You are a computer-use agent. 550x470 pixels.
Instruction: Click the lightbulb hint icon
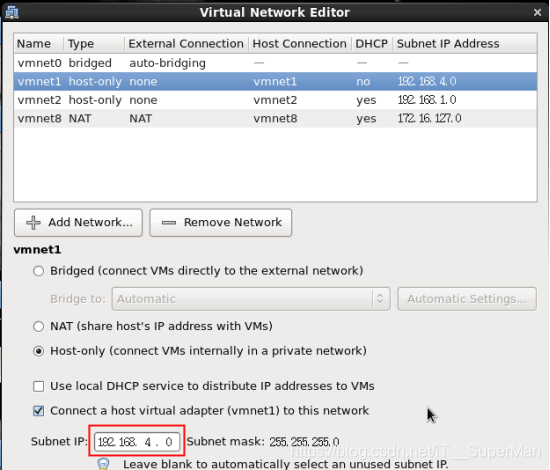click(x=103, y=463)
